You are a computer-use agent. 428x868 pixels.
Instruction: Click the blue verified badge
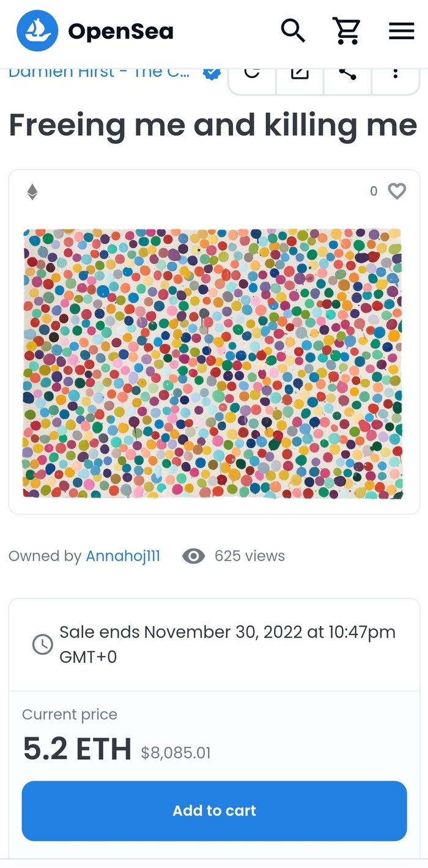click(x=212, y=73)
